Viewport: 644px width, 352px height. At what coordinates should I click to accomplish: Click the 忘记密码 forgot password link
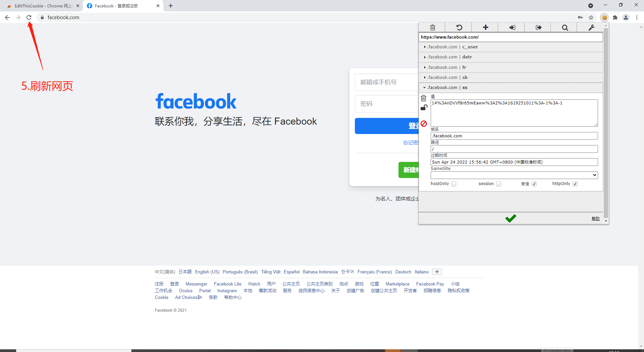411,143
